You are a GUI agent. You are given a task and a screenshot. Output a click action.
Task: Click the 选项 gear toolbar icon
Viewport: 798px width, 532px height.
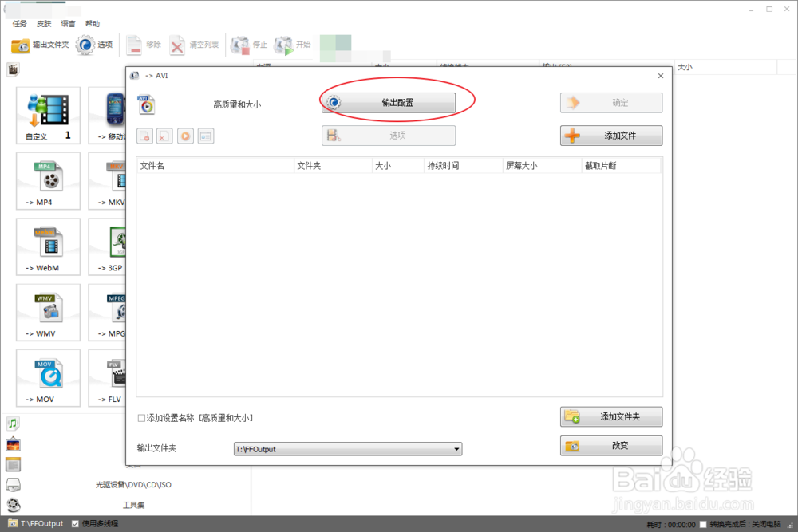pyautogui.click(x=94, y=45)
